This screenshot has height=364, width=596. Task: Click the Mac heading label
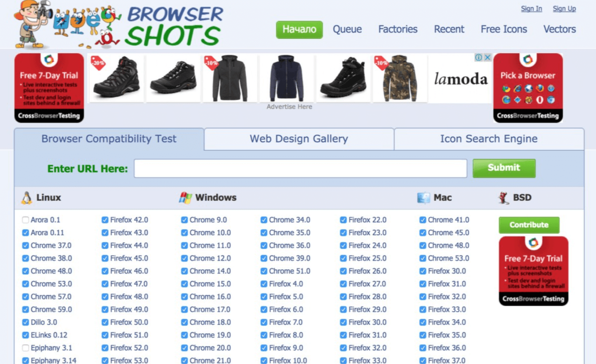coord(443,198)
